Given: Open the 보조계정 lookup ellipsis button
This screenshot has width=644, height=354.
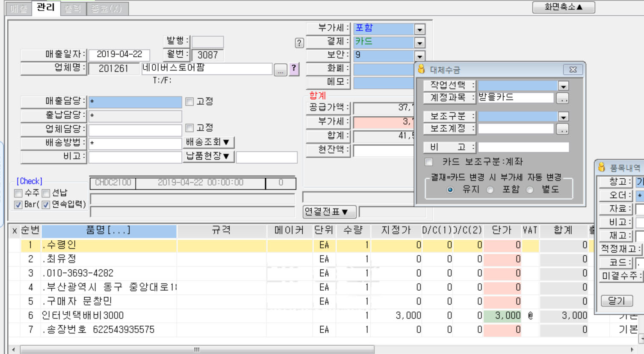Looking at the screenshot, I should point(562,129).
